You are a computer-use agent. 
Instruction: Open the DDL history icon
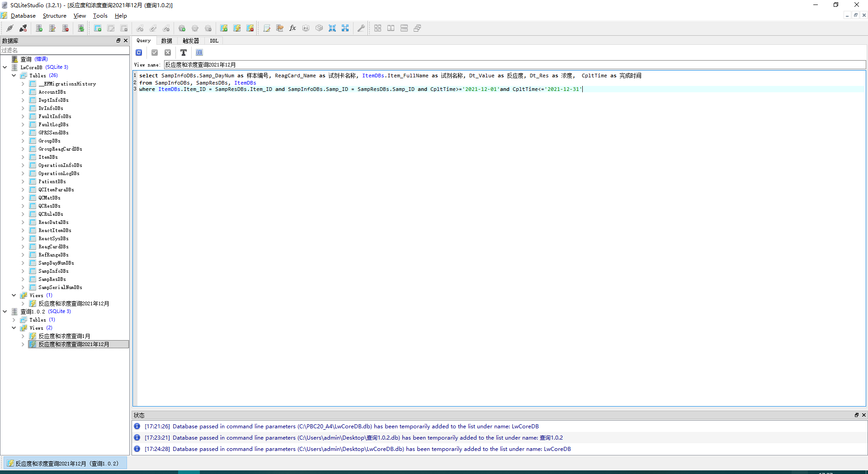(x=280, y=28)
